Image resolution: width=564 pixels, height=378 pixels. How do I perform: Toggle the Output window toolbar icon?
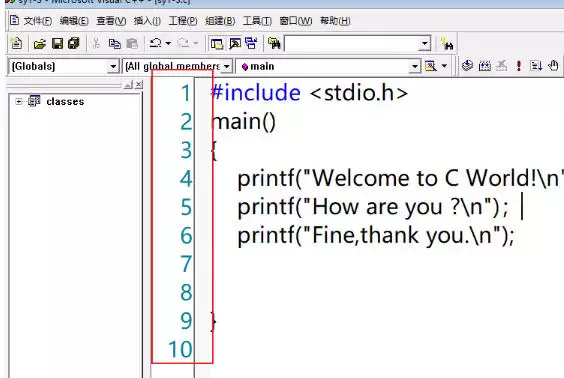point(235,44)
